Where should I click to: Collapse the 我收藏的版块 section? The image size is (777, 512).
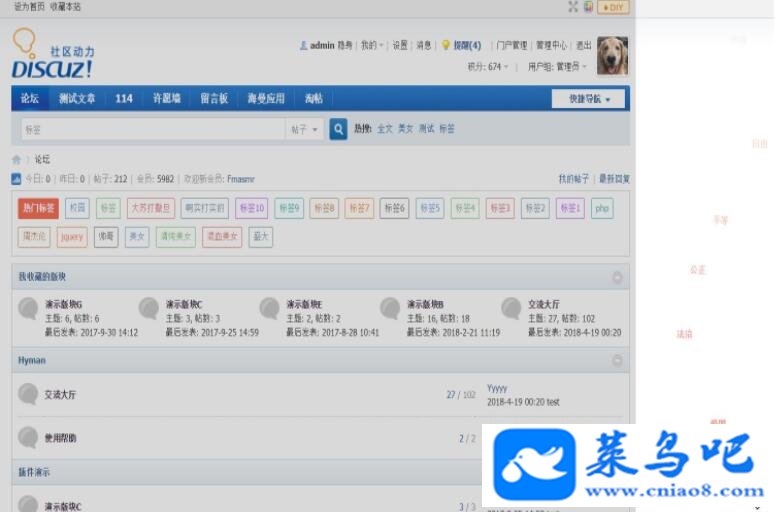[x=617, y=277]
